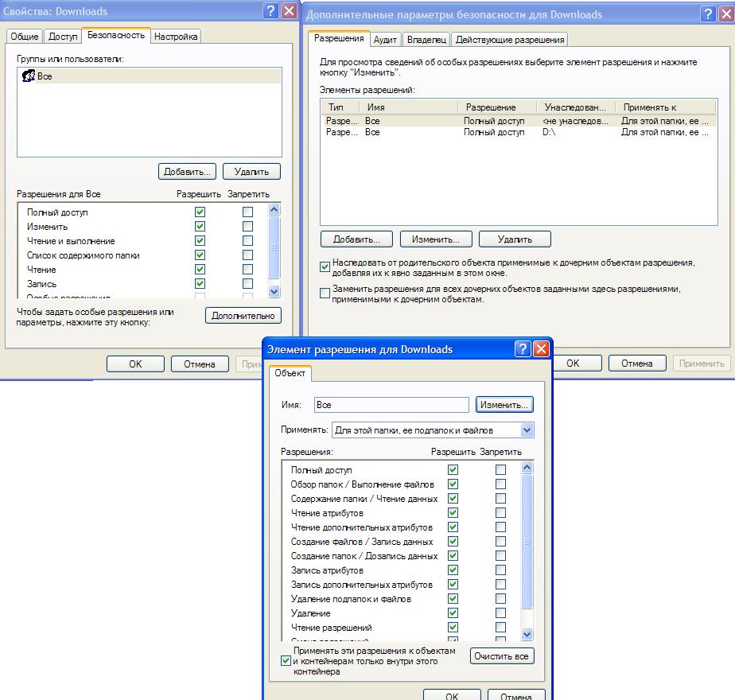Open the Владелец tab
Screen dimensions: 735x700
coord(426,40)
